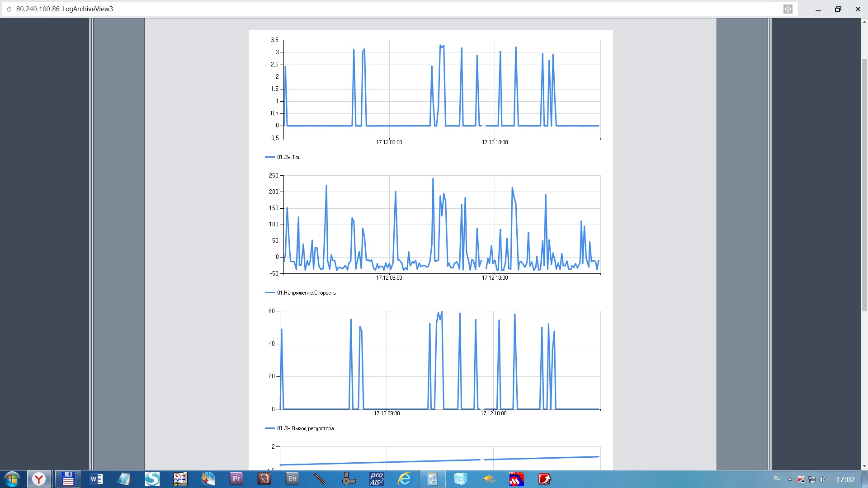This screenshot has width=868, height=488.
Task: Show hidden system tray icons
Action: tap(790, 479)
